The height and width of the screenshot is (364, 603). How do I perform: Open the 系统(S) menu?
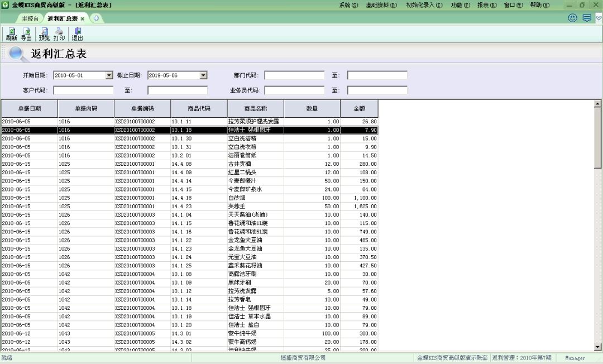[348, 5]
